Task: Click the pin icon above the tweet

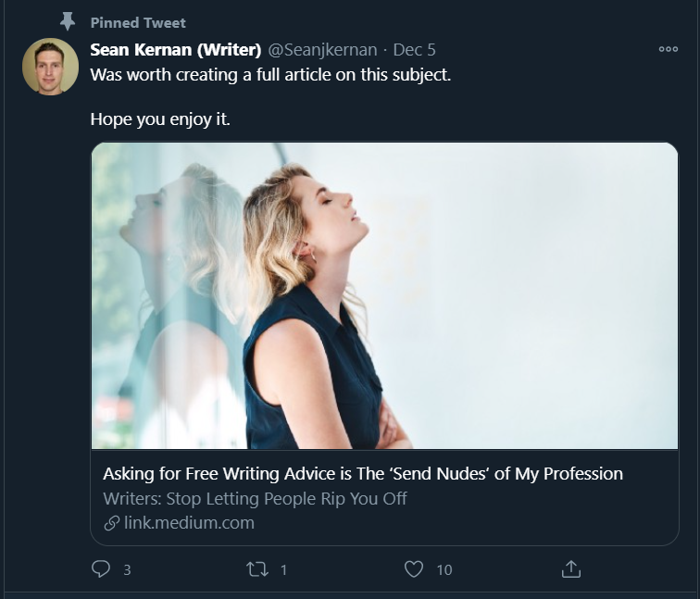Action: click(67, 21)
